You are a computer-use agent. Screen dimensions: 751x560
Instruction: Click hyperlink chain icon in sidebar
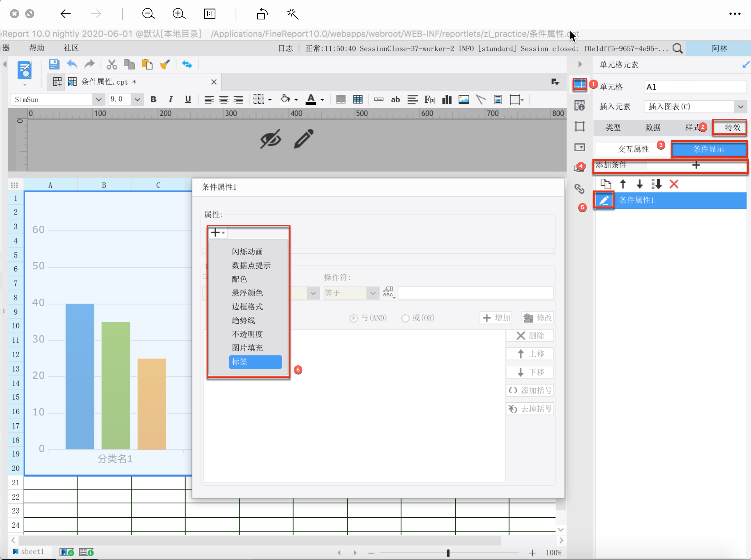[x=579, y=189]
